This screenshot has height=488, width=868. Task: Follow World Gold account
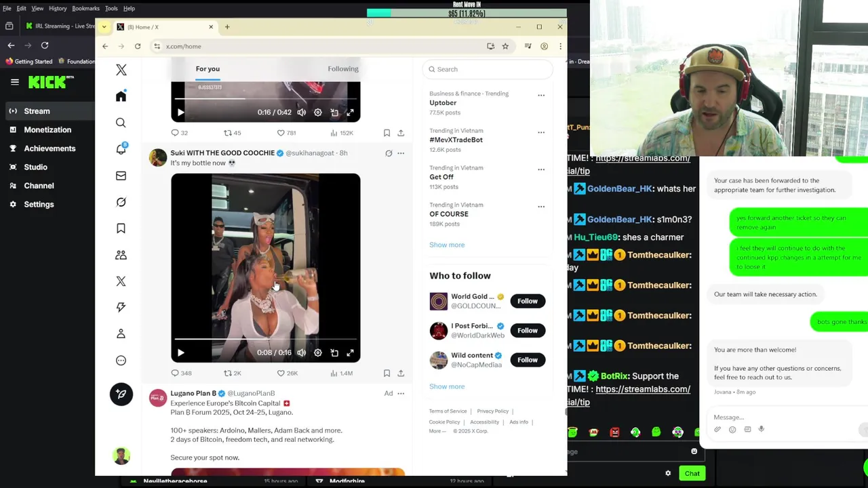[528, 301]
